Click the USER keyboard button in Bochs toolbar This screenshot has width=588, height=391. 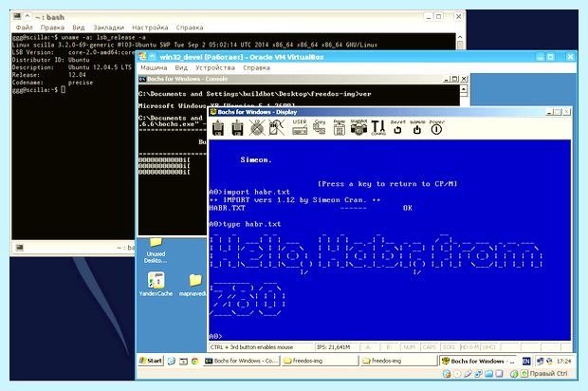pyautogui.click(x=300, y=127)
